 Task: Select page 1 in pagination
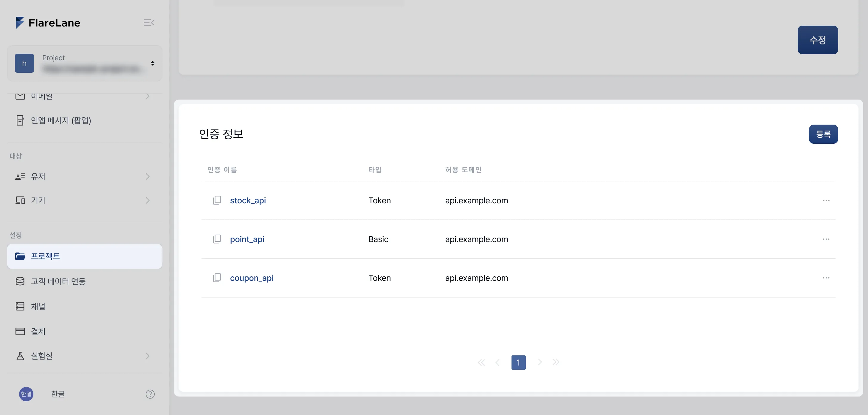pos(518,363)
